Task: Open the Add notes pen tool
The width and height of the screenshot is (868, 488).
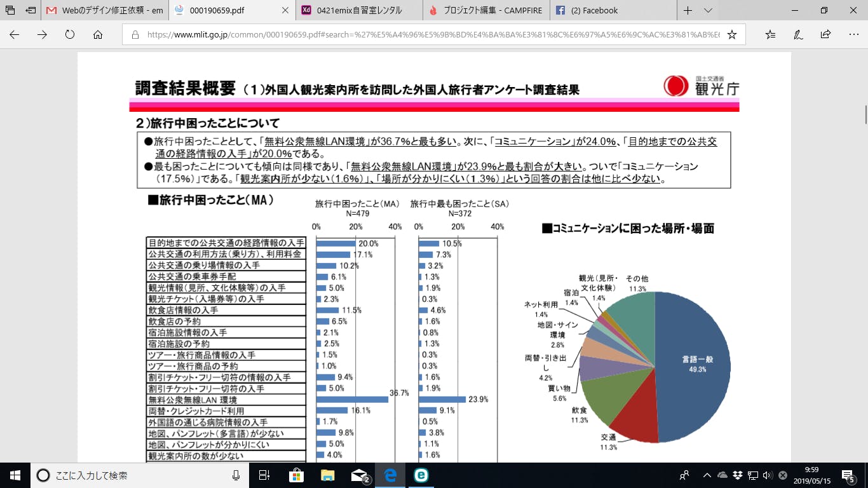Action: click(x=798, y=34)
